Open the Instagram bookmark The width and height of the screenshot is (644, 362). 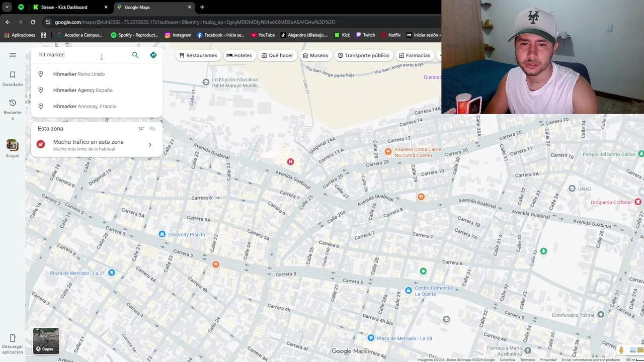coord(178,35)
